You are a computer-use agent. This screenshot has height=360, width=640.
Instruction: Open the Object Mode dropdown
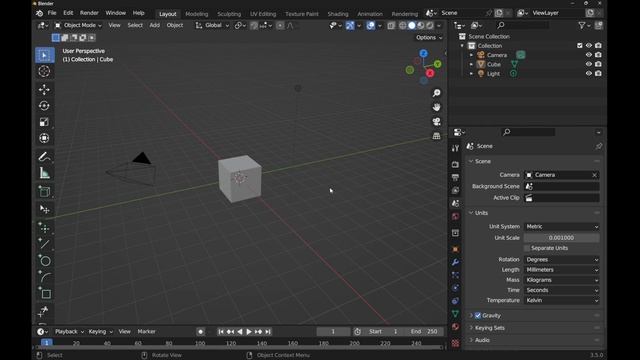point(78,25)
